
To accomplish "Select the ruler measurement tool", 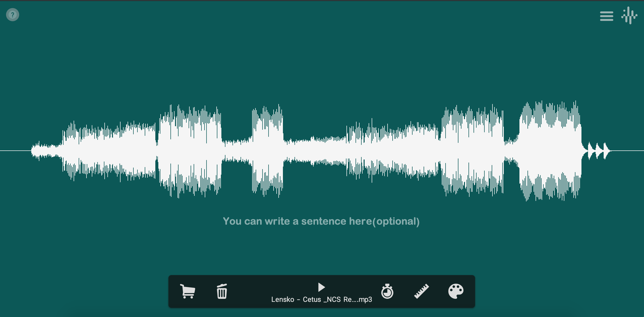I will click(421, 292).
